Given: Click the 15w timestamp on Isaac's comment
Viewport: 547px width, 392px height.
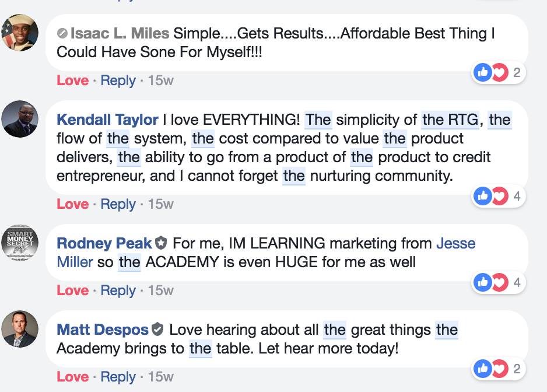Looking at the screenshot, I should pyautogui.click(x=161, y=80).
